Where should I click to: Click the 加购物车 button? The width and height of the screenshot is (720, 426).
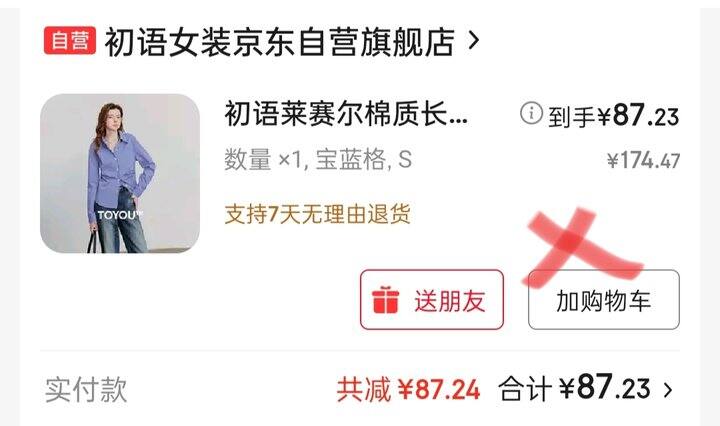[604, 300]
